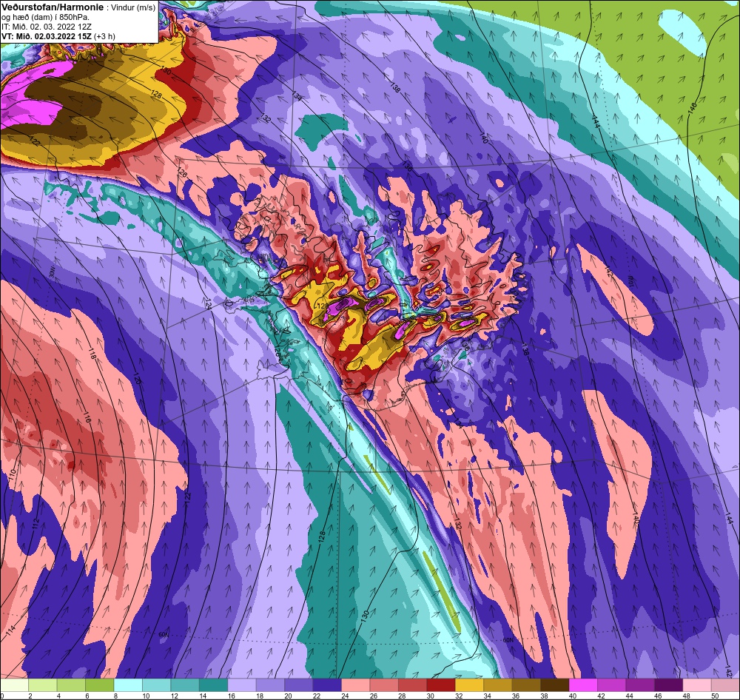Select the 20–22 m/s medium purple legend swatch
The image size is (740, 700).
[299, 685]
